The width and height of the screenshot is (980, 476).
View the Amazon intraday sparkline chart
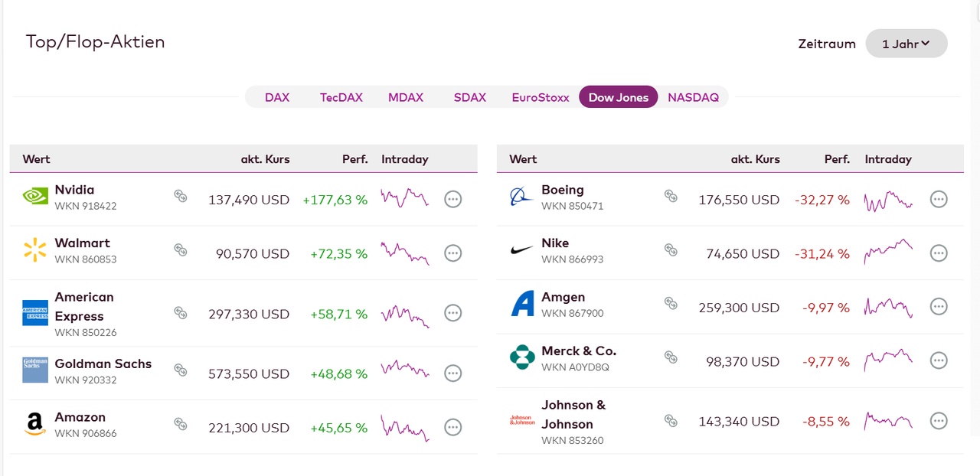(405, 428)
